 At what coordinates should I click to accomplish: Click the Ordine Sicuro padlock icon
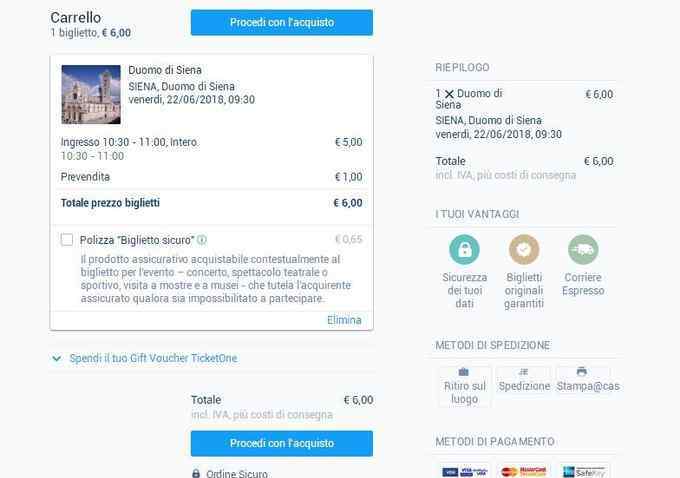click(196, 473)
